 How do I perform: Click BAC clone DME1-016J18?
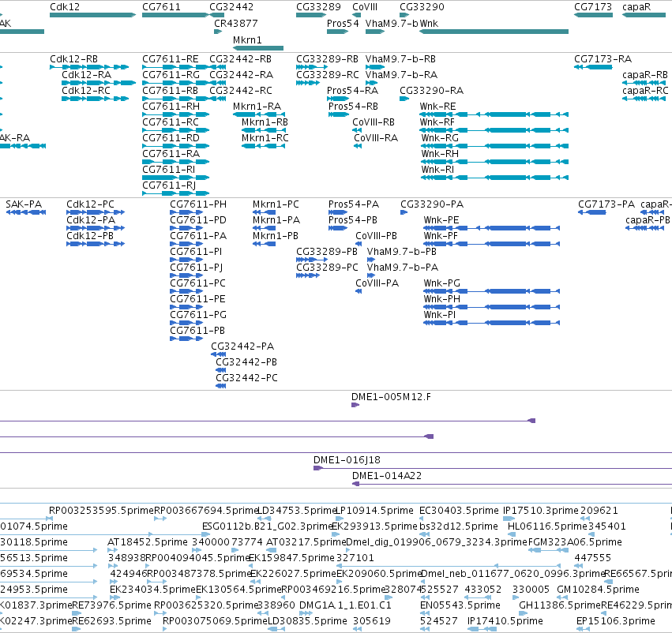tap(347, 459)
